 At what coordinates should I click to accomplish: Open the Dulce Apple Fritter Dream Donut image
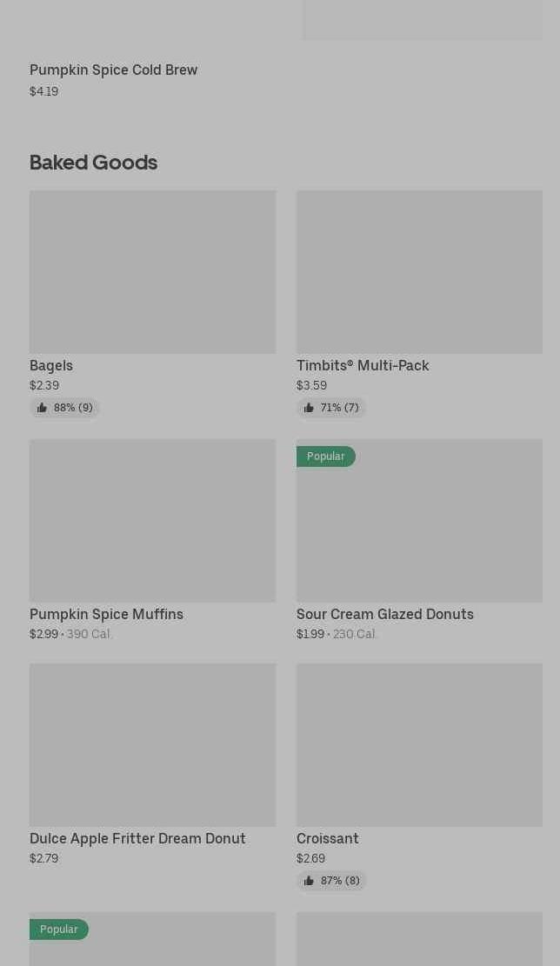152,745
